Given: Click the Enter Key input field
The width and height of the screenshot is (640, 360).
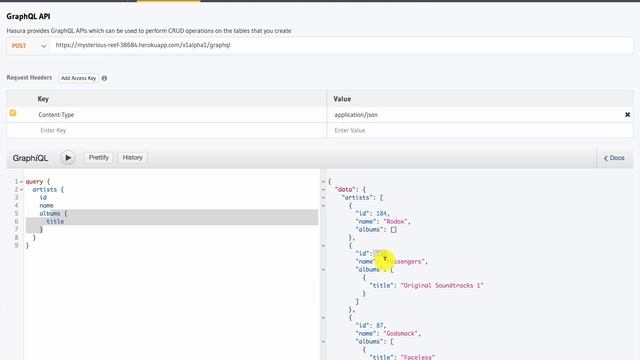Looking at the screenshot, I should [x=182, y=131].
